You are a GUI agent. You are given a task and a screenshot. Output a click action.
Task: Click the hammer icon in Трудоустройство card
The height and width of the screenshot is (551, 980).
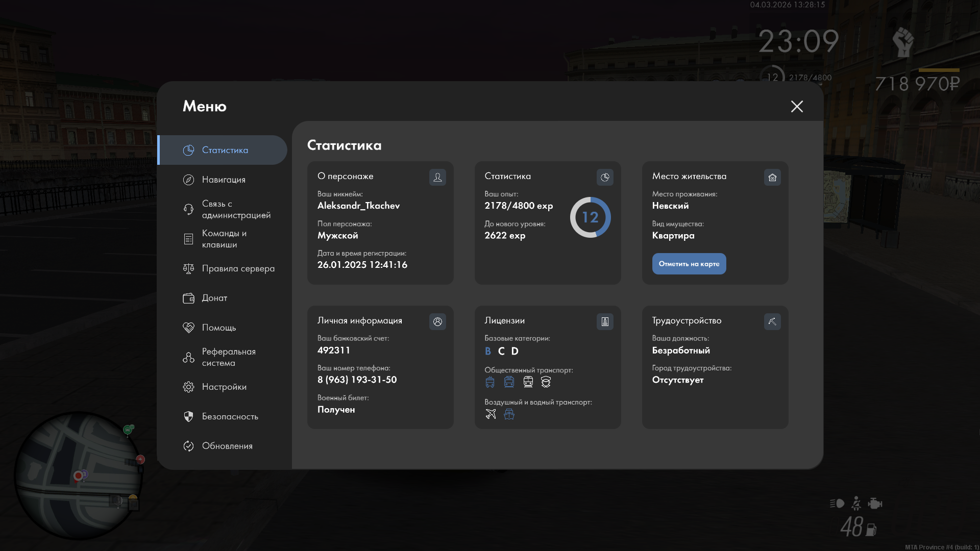click(772, 321)
